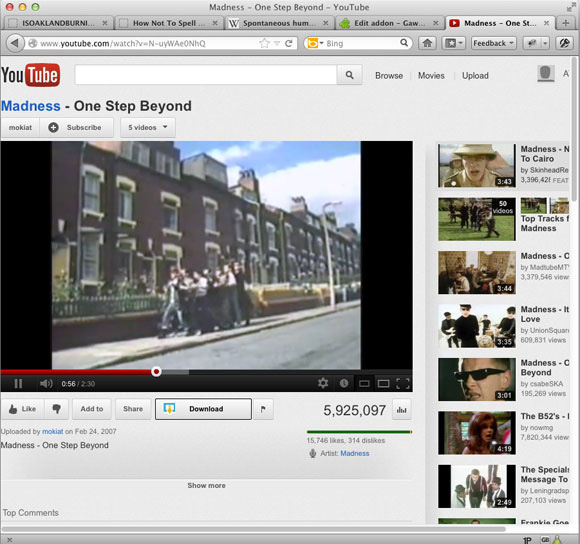Viewport: 580px width, 544px height.
Task: Bookmark page with the star icon
Action: pos(264,43)
